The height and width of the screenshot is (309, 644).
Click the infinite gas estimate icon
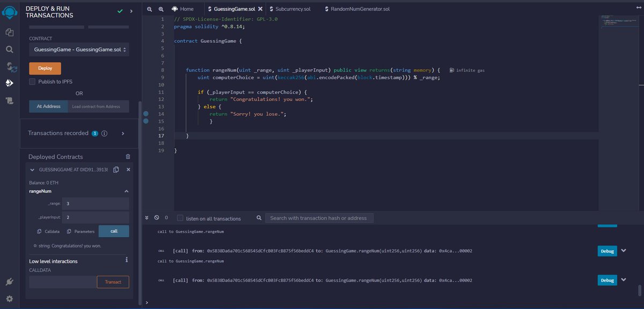click(x=452, y=70)
